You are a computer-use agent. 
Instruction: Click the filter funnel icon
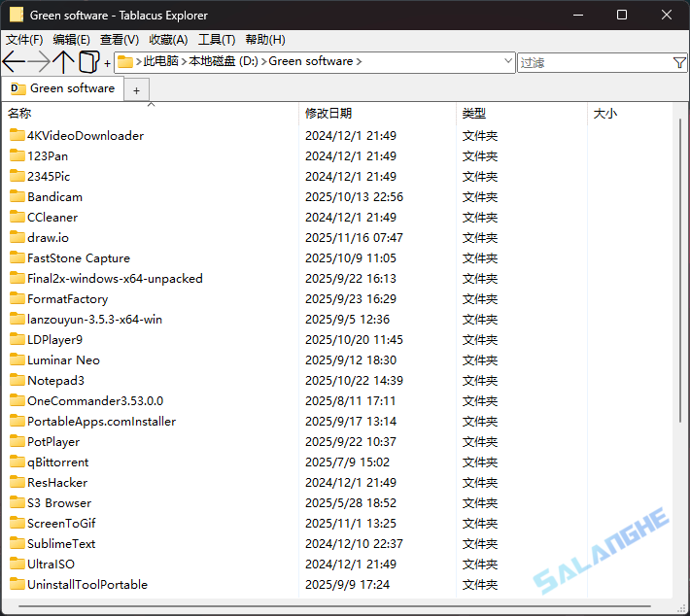679,63
